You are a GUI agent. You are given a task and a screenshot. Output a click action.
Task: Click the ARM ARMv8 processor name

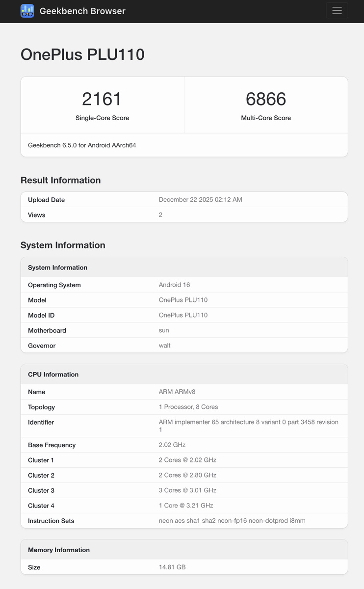pos(184,392)
